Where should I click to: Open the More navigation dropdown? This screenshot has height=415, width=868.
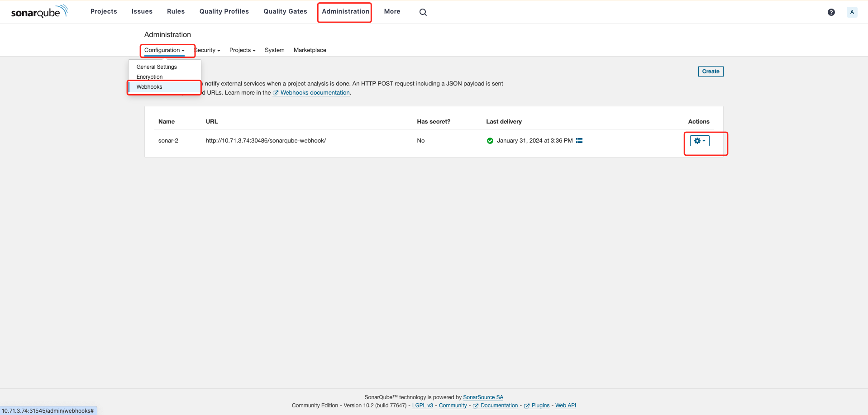pos(392,11)
